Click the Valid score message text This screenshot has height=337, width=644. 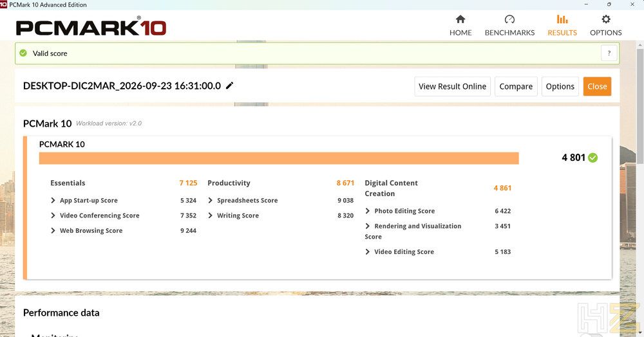point(50,53)
